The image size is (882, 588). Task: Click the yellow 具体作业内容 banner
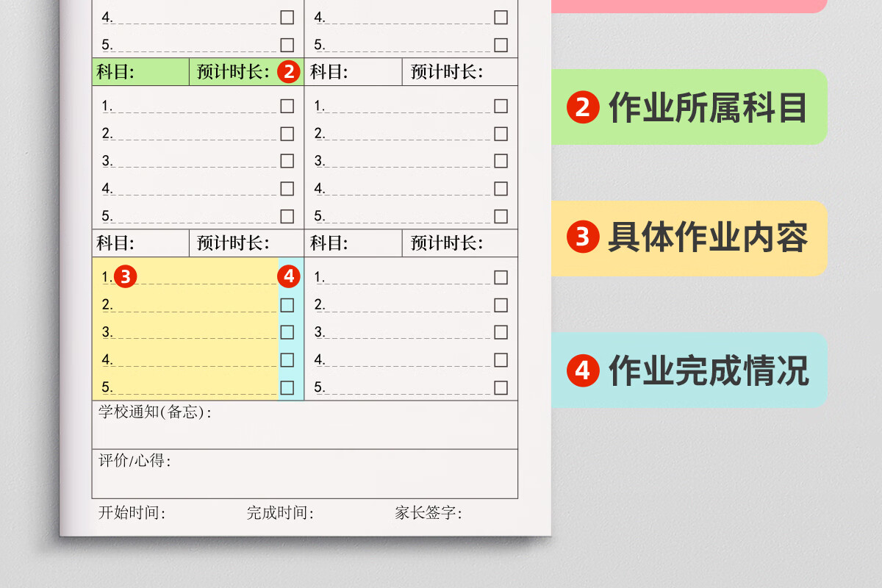689,238
